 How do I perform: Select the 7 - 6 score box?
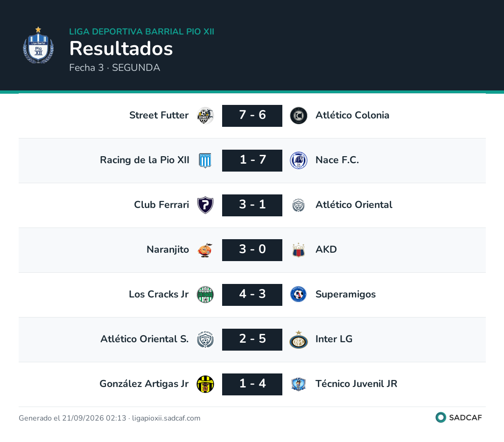pos(252,116)
